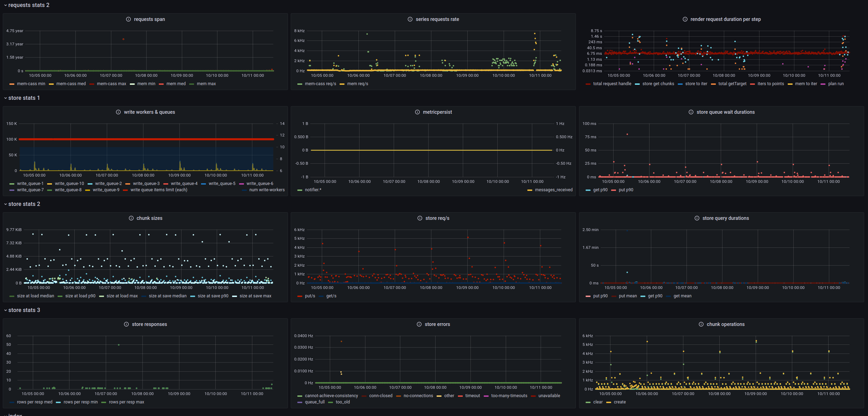Image resolution: width=868 pixels, height=416 pixels.
Task: Open info for render request duration per step
Action: [x=685, y=19]
